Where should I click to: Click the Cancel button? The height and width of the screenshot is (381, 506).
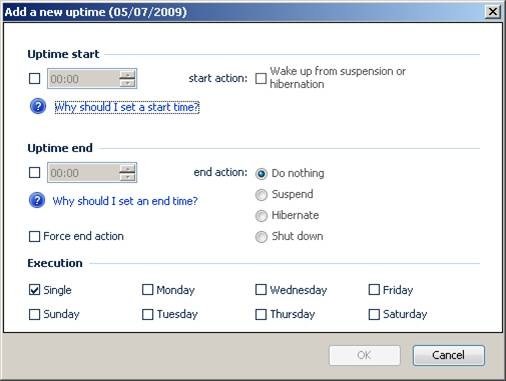click(449, 355)
